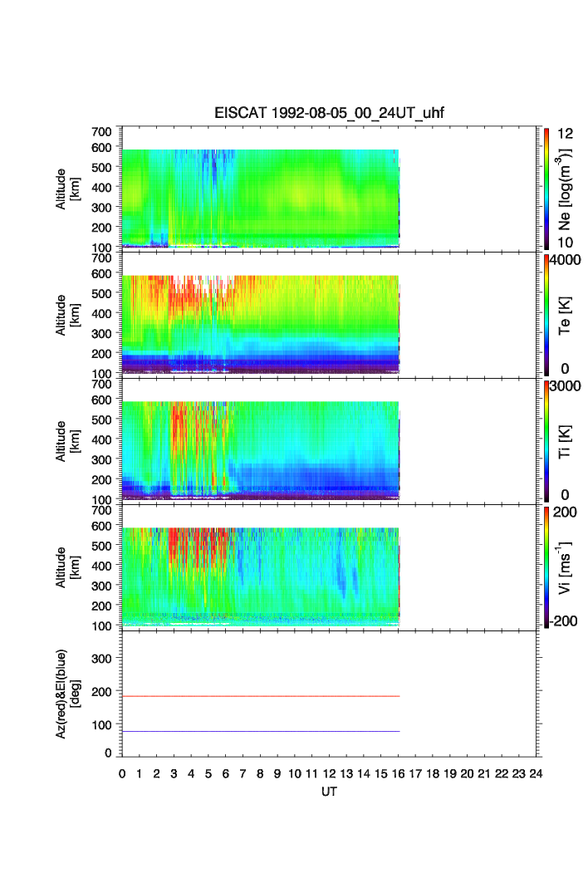Click the 0 tick on the Az/El degree axis
This screenshot has height=883, width=588.
108,753
